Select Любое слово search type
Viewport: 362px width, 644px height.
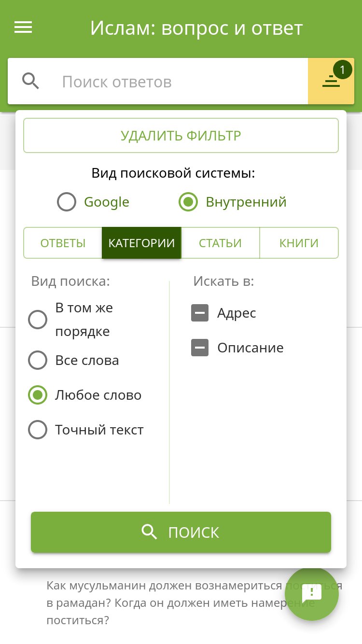(x=38, y=395)
